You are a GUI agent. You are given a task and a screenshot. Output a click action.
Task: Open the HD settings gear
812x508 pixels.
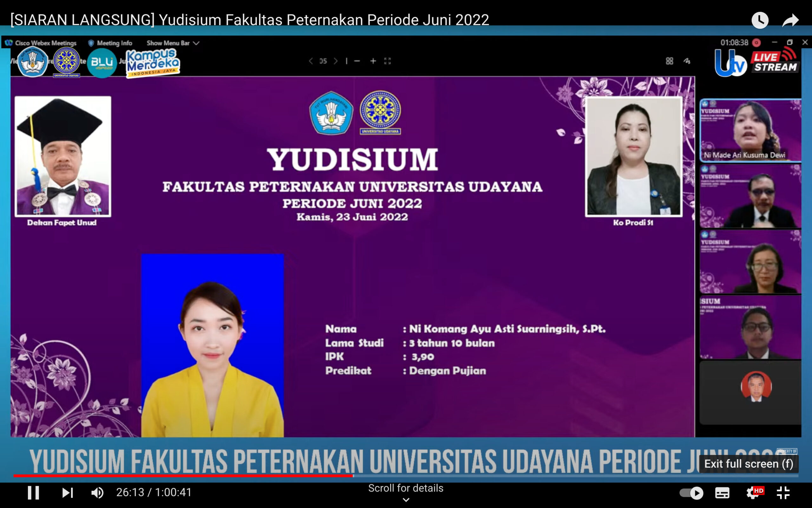pyautogui.click(x=754, y=492)
